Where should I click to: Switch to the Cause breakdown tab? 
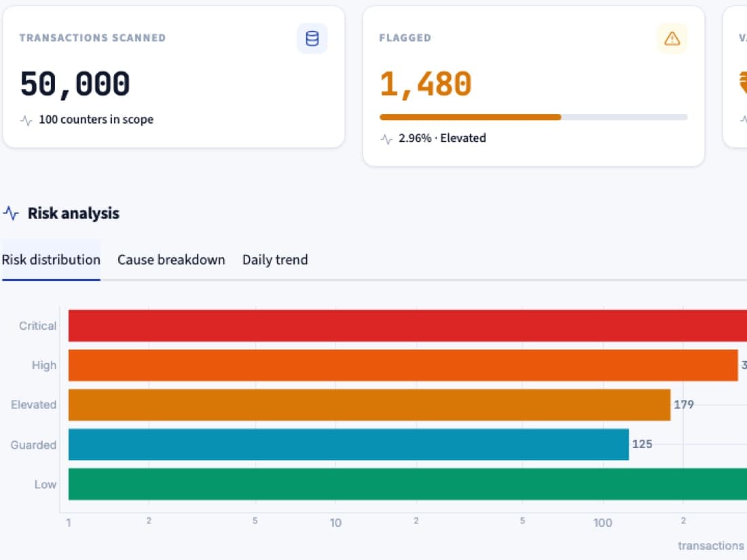pyautogui.click(x=171, y=260)
